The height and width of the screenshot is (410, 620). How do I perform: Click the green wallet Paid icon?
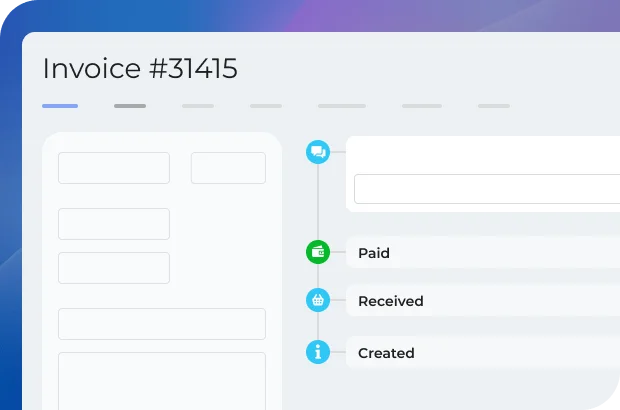pos(318,252)
